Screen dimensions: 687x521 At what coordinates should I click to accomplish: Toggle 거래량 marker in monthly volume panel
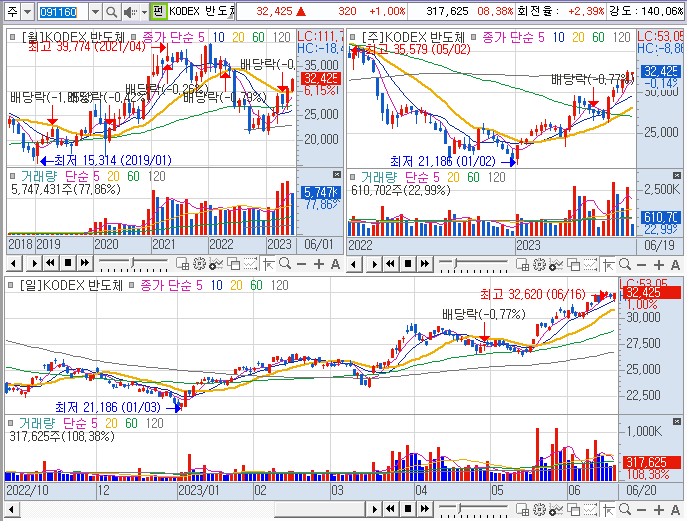[x=12, y=176]
